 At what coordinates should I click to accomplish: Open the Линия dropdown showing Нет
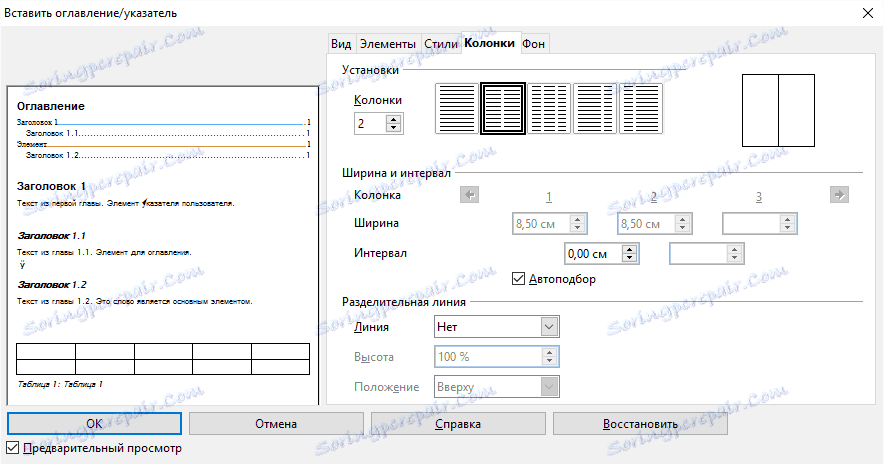[497, 326]
